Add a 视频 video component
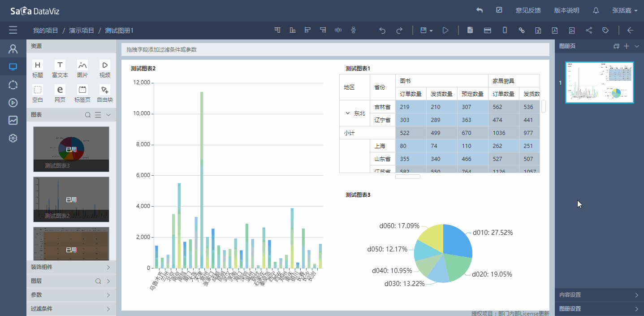 105,69
